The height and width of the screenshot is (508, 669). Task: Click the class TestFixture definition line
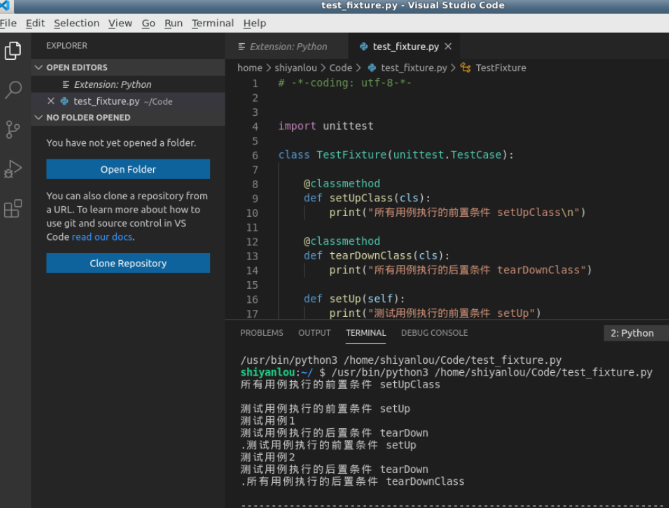coord(396,155)
